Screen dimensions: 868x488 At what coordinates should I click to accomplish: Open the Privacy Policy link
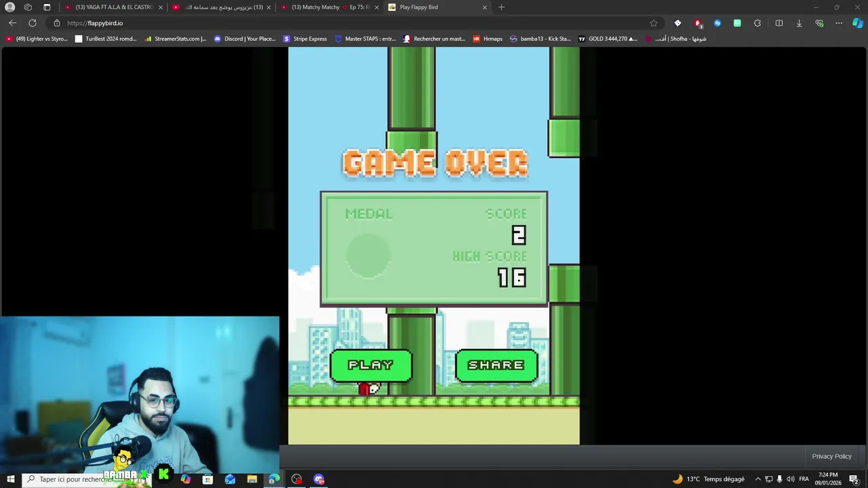point(831,456)
